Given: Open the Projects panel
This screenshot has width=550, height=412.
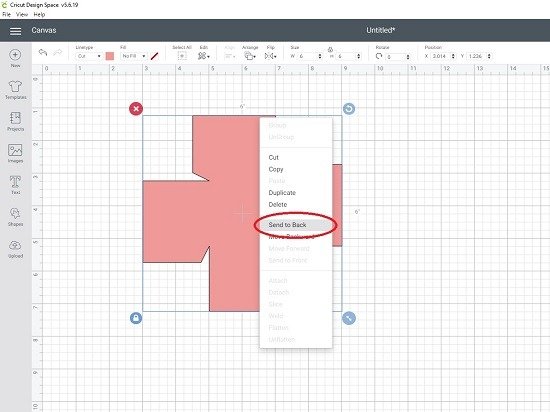Looking at the screenshot, I should 15,121.
